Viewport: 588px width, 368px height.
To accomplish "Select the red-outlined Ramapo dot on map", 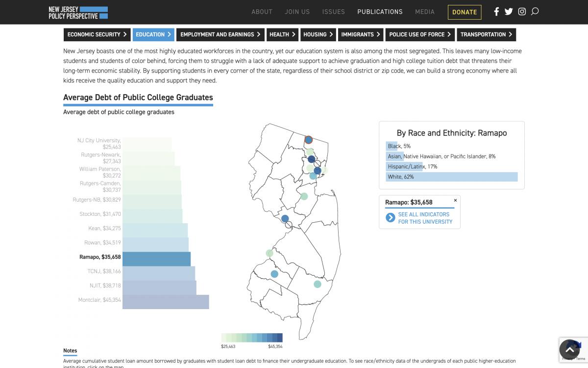I will pos(308,140).
